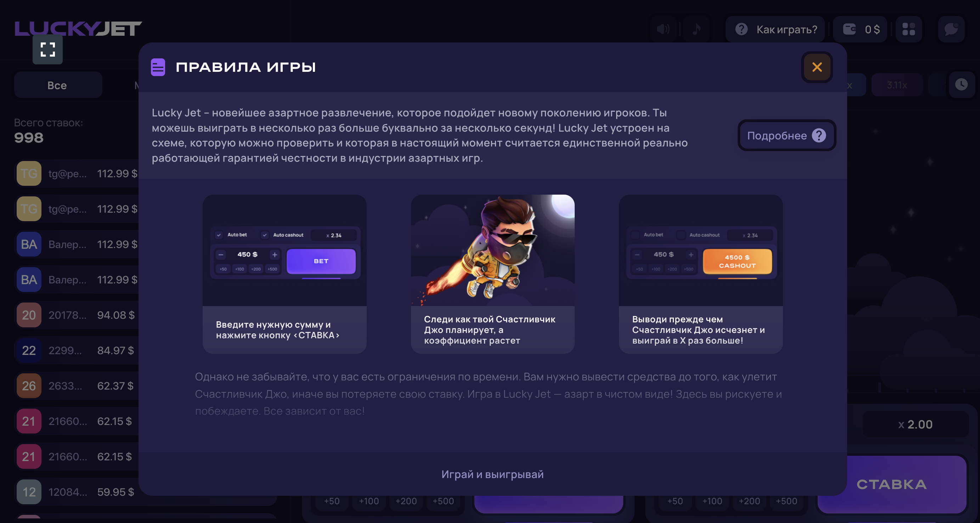Select the Все bets tab
This screenshot has height=523, width=980.
point(58,85)
